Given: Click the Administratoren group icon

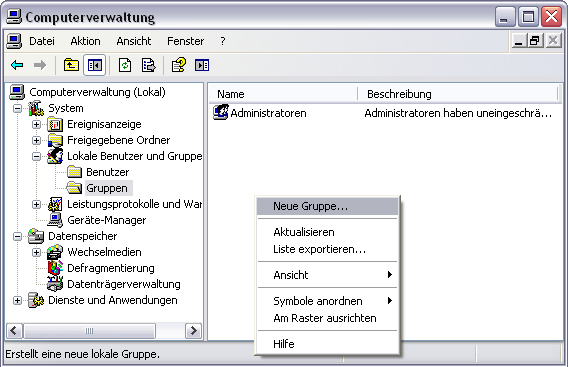Looking at the screenshot, I should tap(221, 113).
